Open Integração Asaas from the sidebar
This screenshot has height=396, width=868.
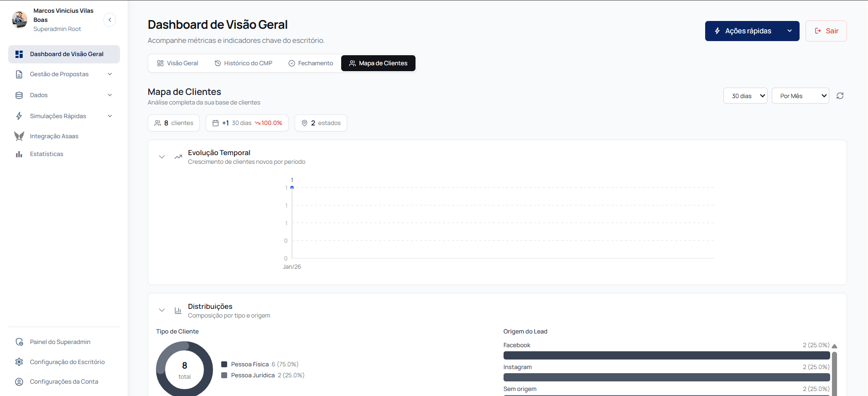click(54, 136)
